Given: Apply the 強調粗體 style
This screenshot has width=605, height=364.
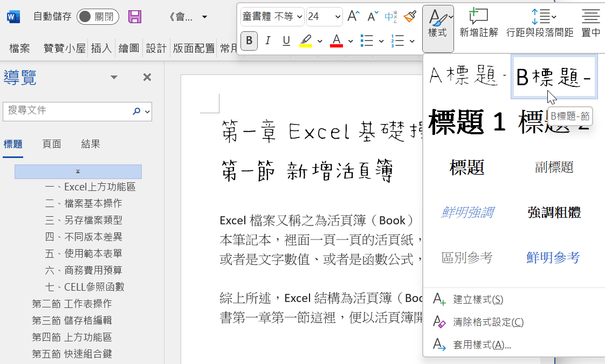Looking at the screenshot, I should click(554, 212).
